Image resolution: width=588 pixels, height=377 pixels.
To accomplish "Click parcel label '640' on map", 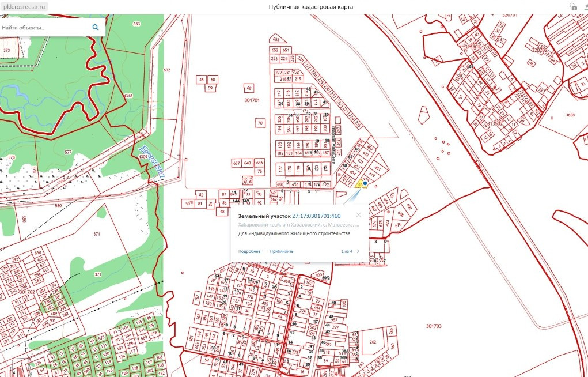I will pos(248,163).
